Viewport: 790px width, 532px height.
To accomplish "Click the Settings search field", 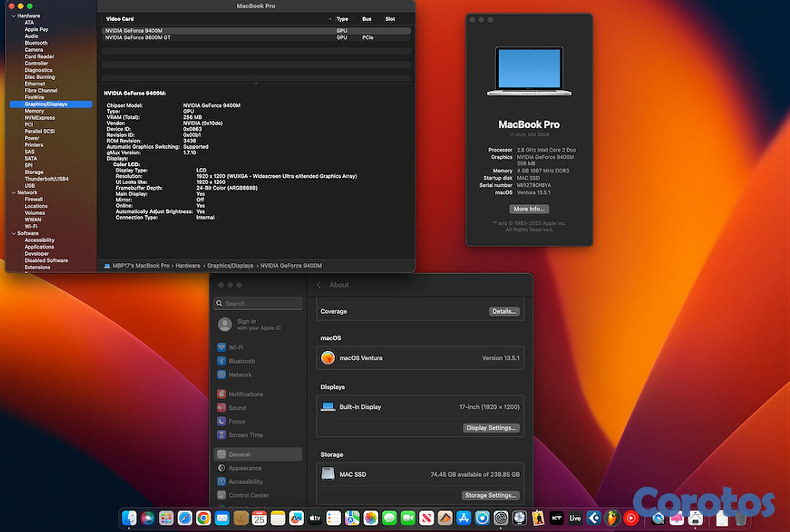I will (x=259, y=303).
